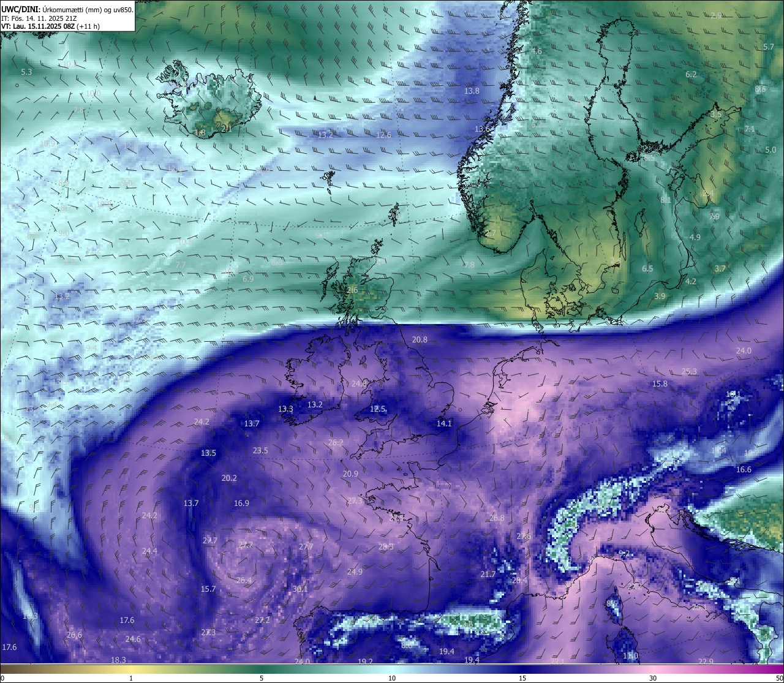
Task: Click the value 16.6 at the right edge
Action: (744, 469)
